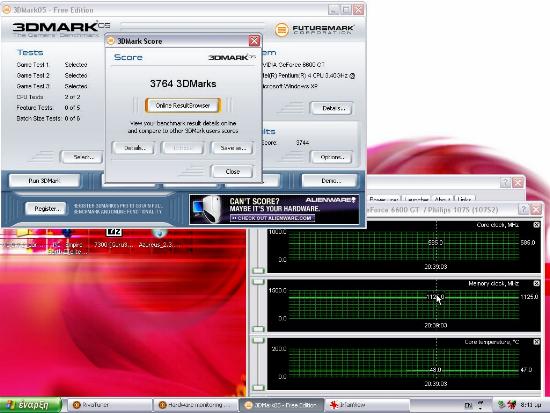Click the EN language indicator in taskbar
550x413 pixels.
point(468,405)
